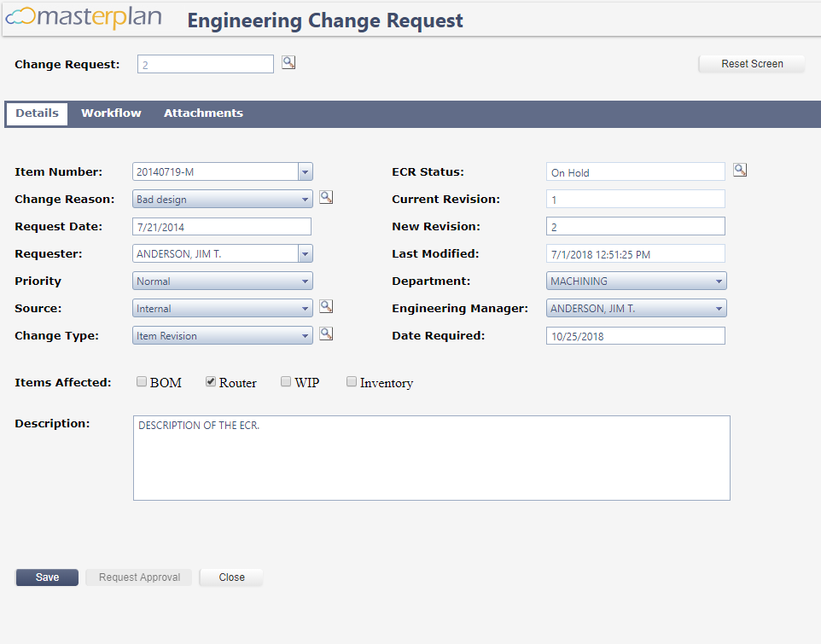Open the Department dropdown showing MACHINING
The height and width of the screenshot is (644, 821).
(636, 281)
